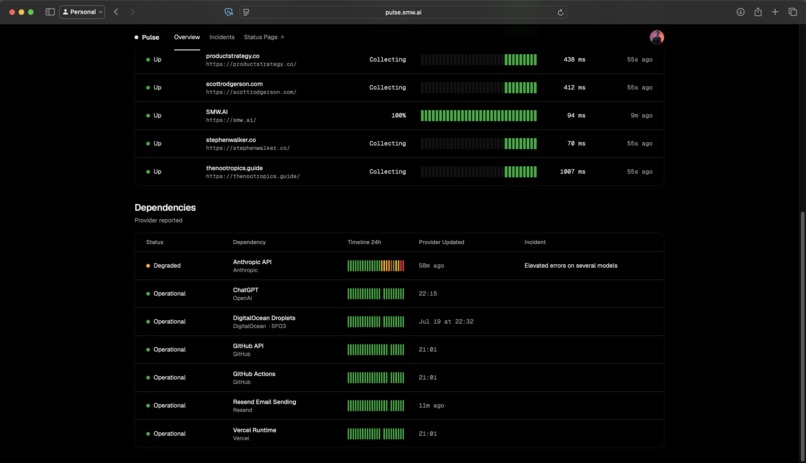Viewport: 806px width, 463px height.
Task: Open a new tab with the plus icon
Action: click(x=775, y=12)
